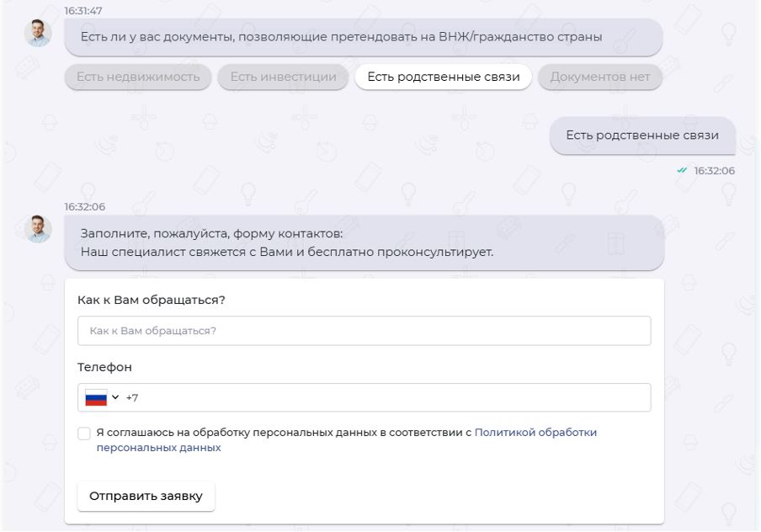
Task: Click the sent "Есть родственные связи" message bubble
Action: click(x=642, y=136)
